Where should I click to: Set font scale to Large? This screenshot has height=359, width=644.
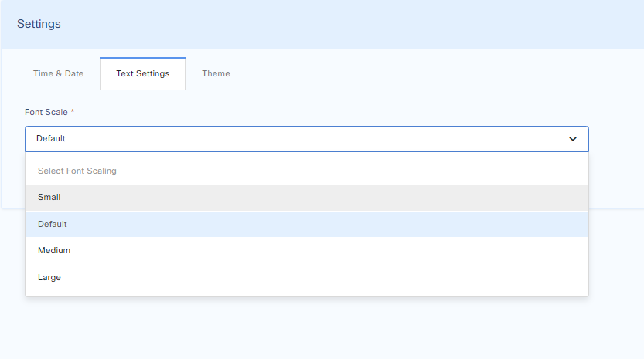[x=49, y=277]
